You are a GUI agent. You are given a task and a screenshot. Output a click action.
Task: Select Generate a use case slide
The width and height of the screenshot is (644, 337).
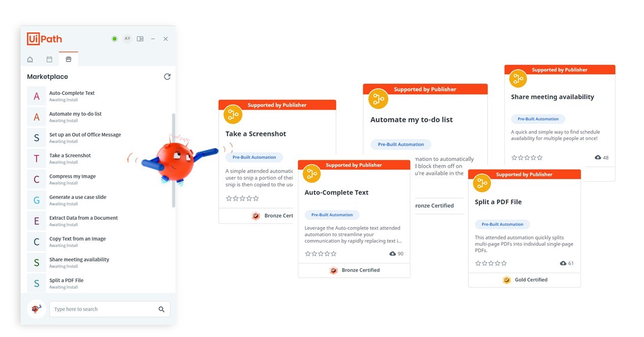(x=99, y=200)
